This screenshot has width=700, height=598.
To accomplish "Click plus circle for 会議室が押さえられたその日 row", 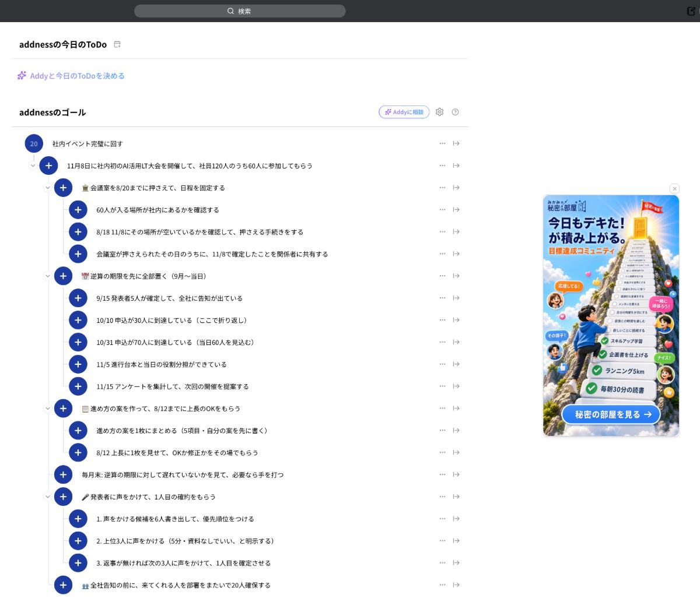I will pyautogui.click(x=78, y=254).
